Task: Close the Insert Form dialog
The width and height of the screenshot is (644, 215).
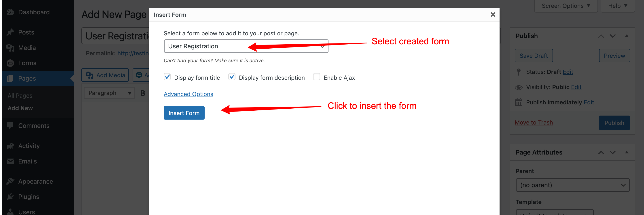Action: coord(493,15)
